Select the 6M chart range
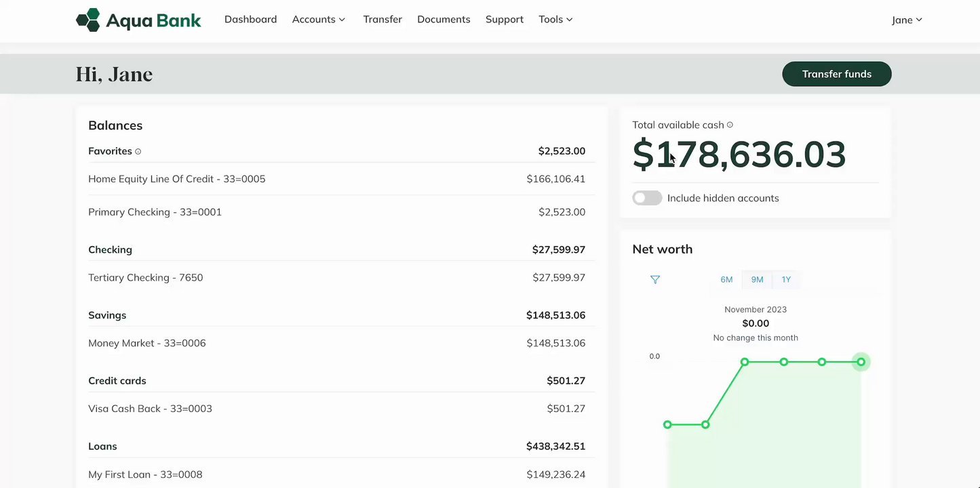 click(x=726, y=279)
